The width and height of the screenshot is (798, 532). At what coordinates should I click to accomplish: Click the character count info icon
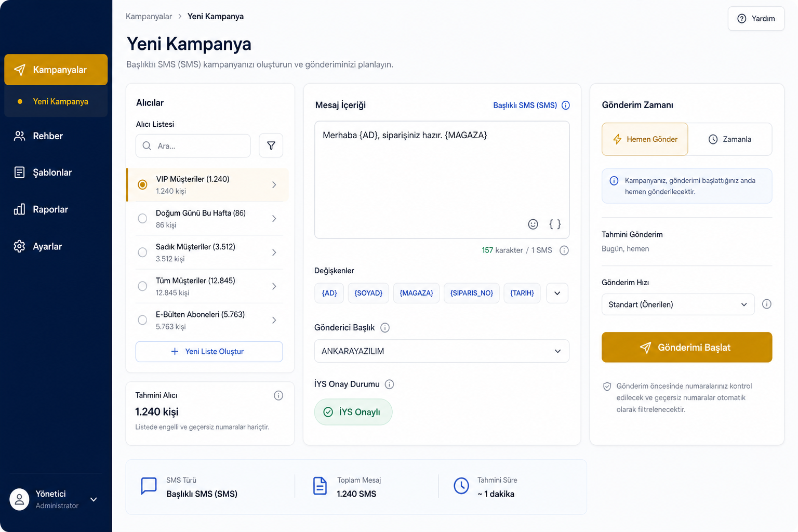coord(564,250)
